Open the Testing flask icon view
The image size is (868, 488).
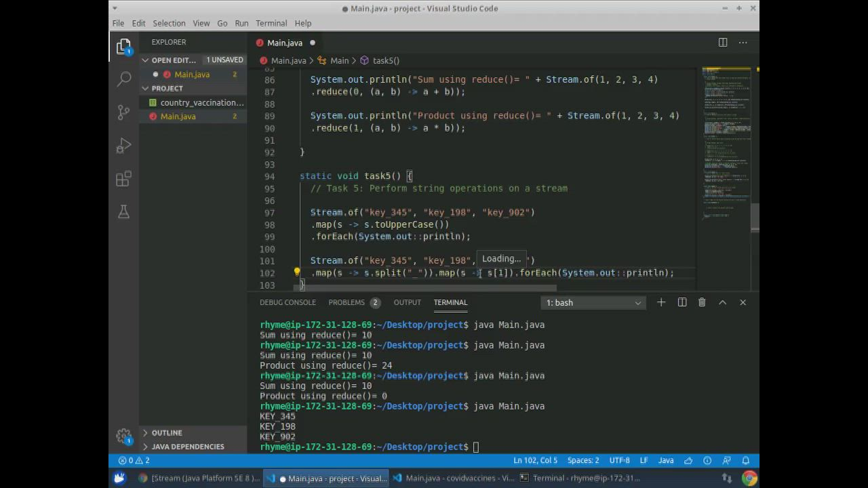(x=123, y=212)
